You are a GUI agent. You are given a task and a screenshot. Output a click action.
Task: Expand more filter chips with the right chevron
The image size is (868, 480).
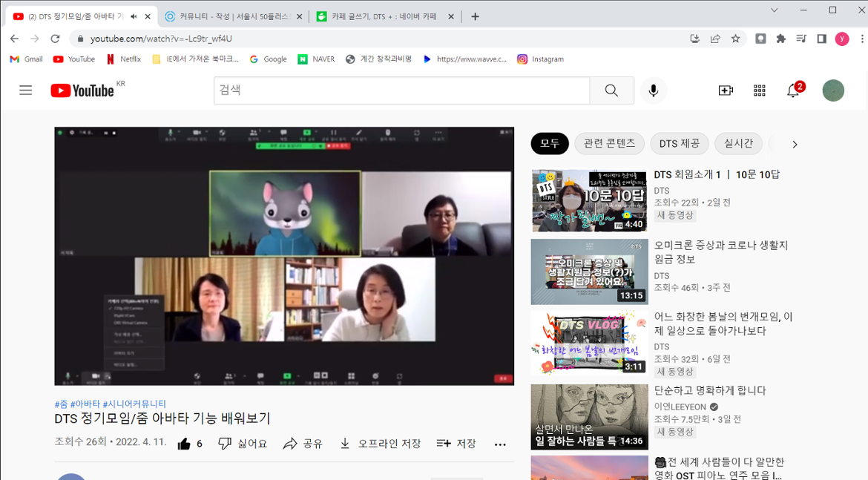(794, 144)
